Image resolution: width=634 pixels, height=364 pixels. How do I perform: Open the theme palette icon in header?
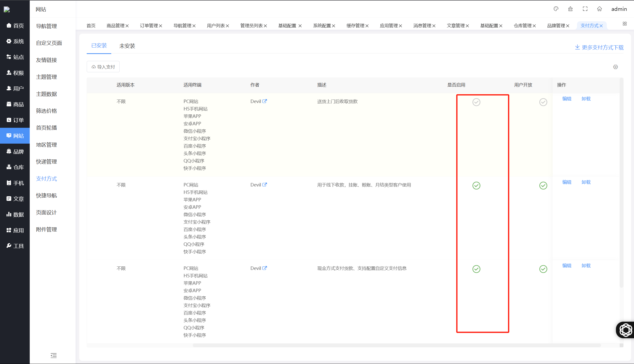556,9
